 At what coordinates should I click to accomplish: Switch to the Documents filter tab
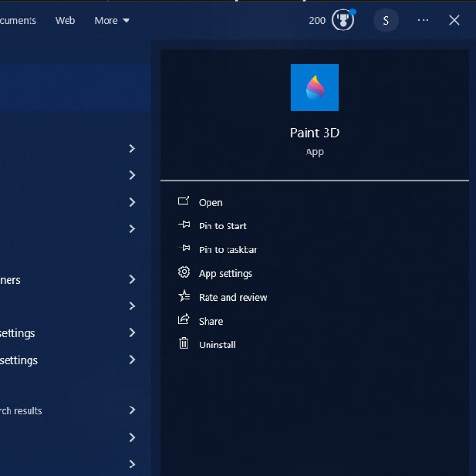click(18, 20)
